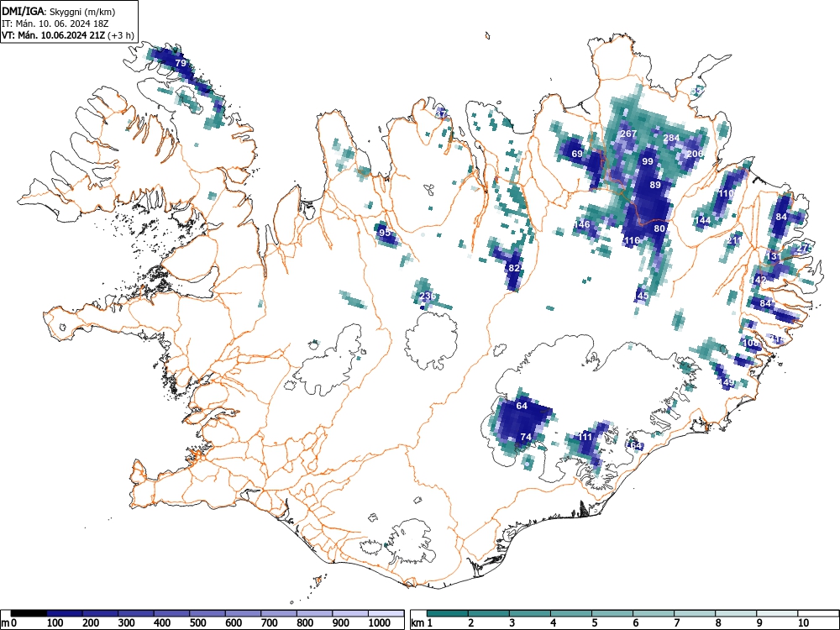The image size is (840, 630).
Task: Click the "VT: Mán. 10.06.2024 21Z (+3 h)" line
Action: 67,35
